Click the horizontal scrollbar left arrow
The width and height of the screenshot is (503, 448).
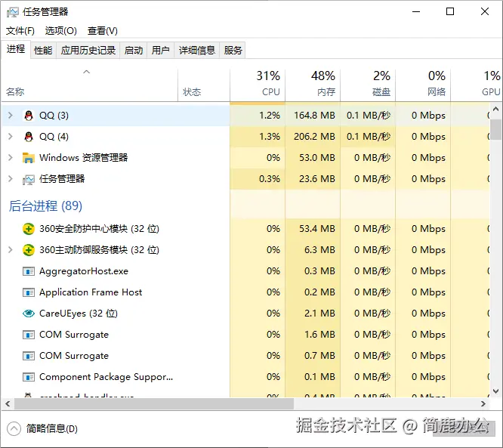tap(8, 403)
